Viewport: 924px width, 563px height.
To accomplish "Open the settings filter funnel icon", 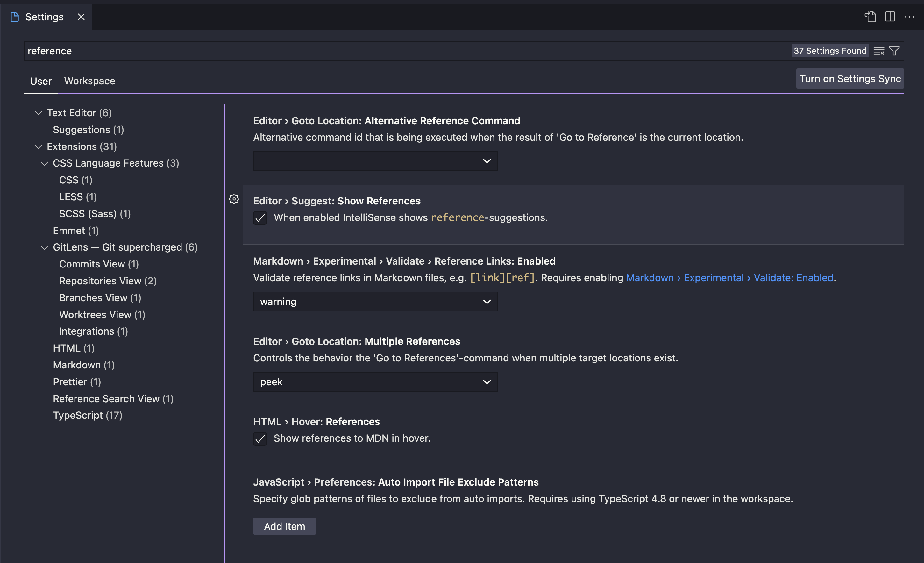I will pos(894,51).
